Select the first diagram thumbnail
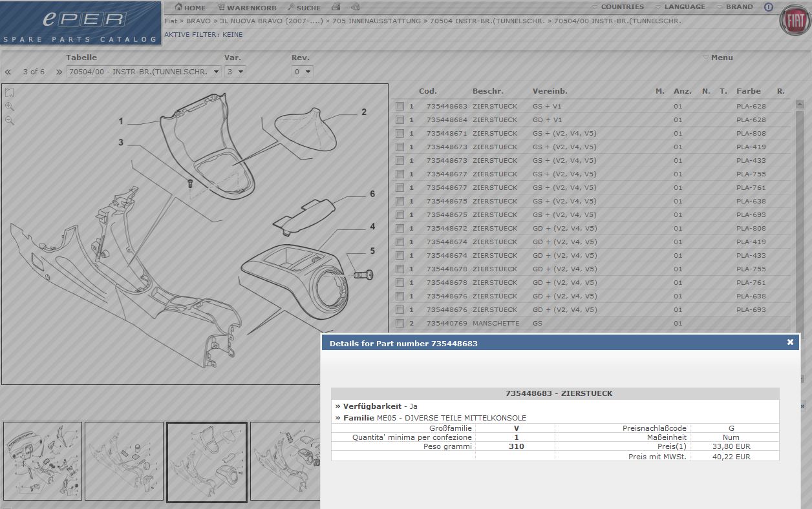 [x=43, y=461]
